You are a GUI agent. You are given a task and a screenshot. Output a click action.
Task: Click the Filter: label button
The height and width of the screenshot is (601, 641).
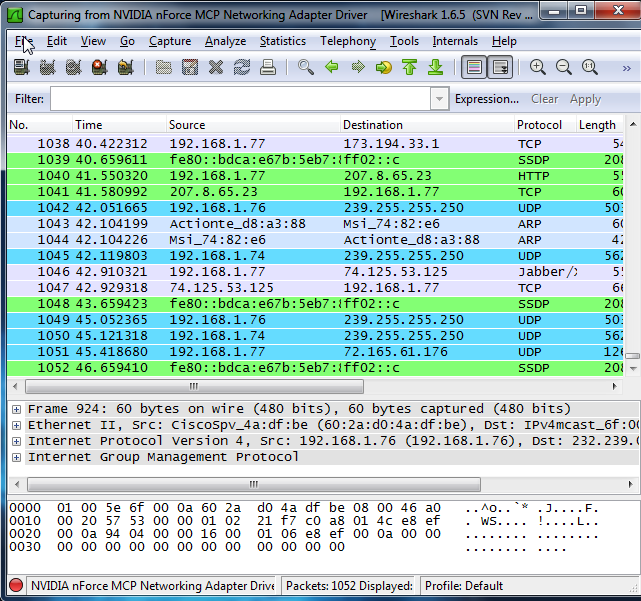pos(29,99)
